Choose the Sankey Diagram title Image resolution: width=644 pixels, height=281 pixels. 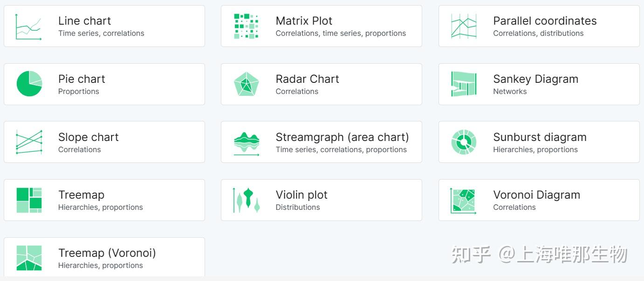(535, 79)
